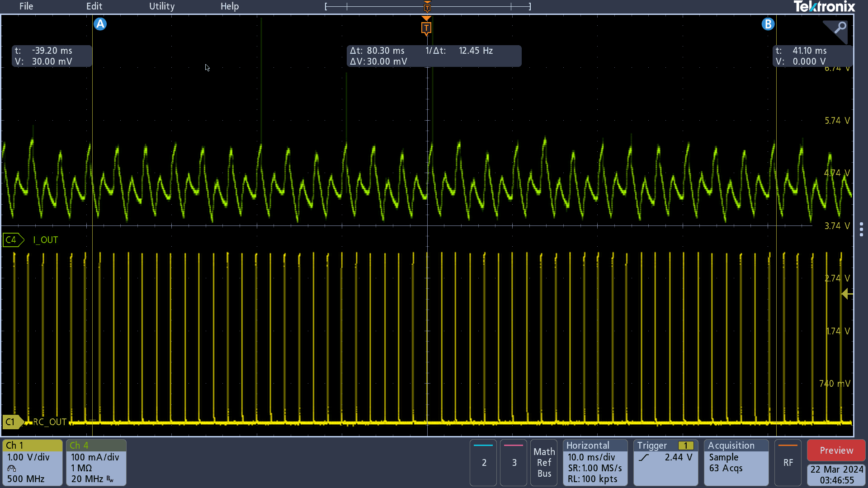This screenshot has height=488, width=868.
Task: Open the three-dot side menu
Action: coord(861,229)
